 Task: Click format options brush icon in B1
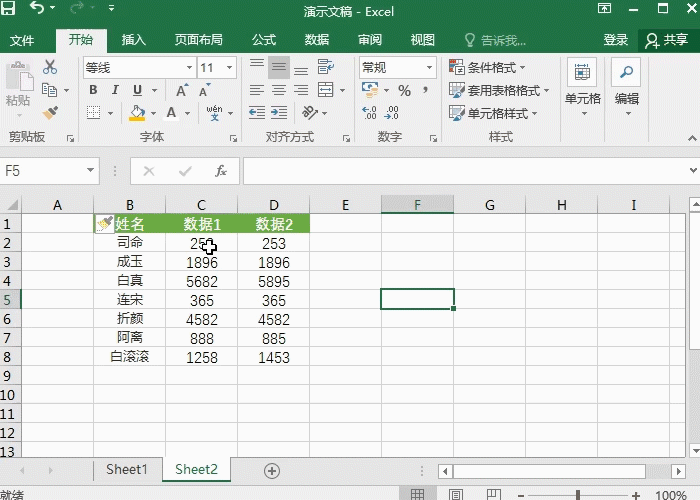coord(105,224)
